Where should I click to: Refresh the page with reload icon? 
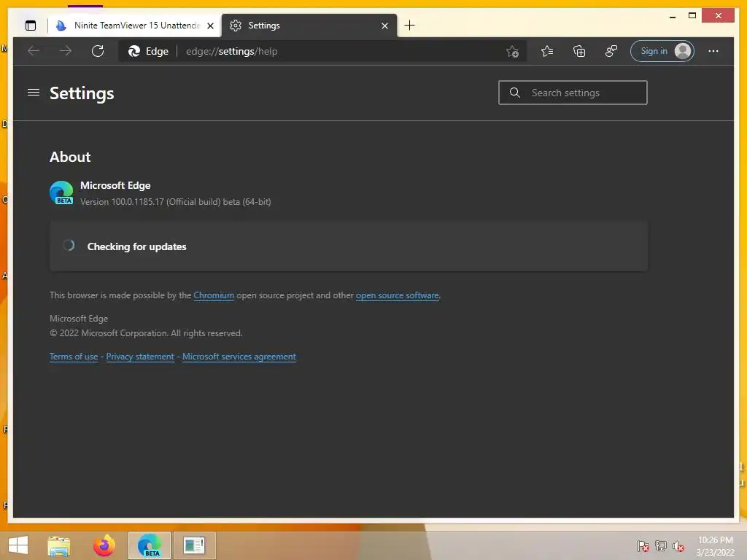(98, 51)
